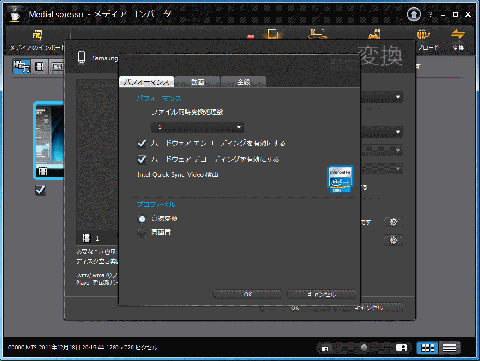Screen dimensions: 480x361
Task: Click the orange disc-shaped toolbar icon beside Convert
Action: [x=423, y=34]
